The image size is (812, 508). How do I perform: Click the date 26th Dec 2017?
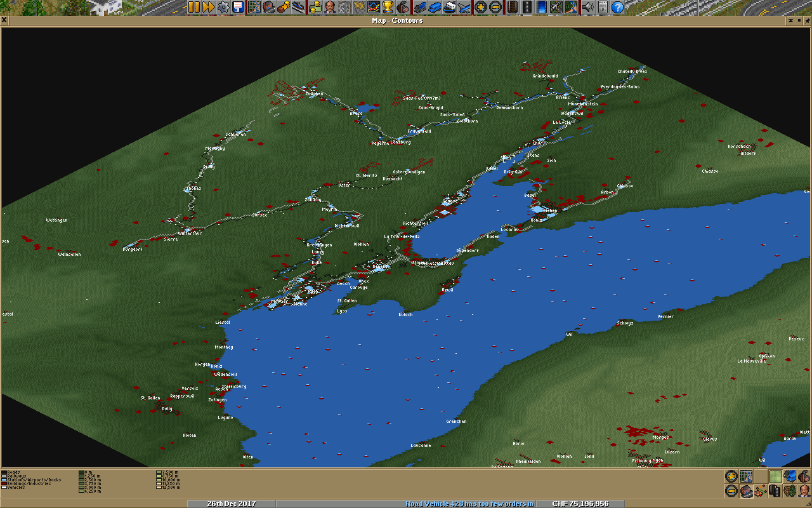coord(231,504)
